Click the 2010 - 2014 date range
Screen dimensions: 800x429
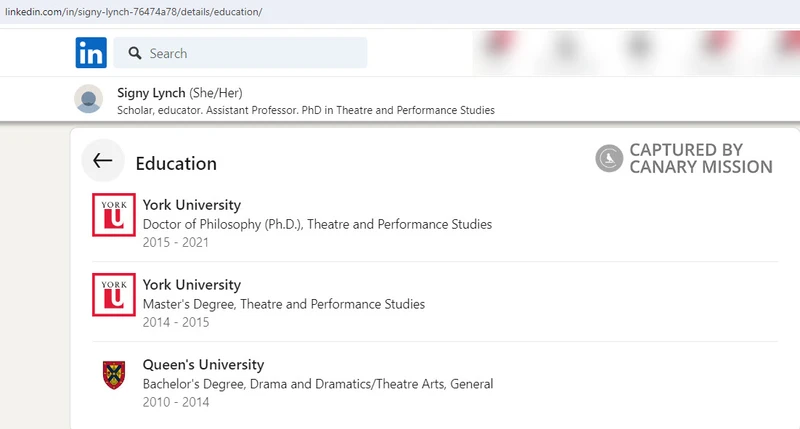[x=176, y=402]
